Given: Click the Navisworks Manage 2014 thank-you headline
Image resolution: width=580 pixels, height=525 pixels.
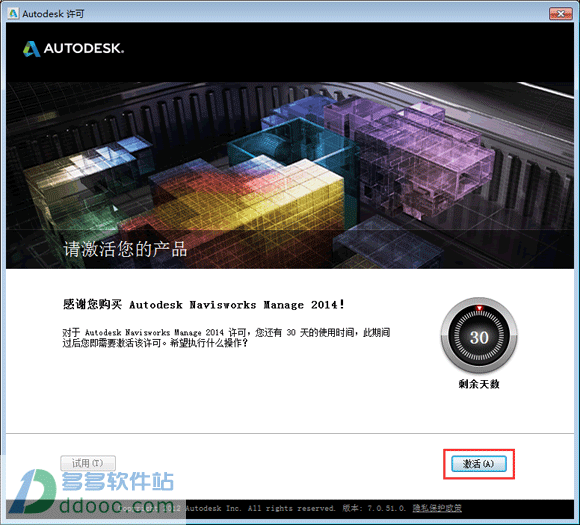Looking at the screenshot, I should point(204,305).
